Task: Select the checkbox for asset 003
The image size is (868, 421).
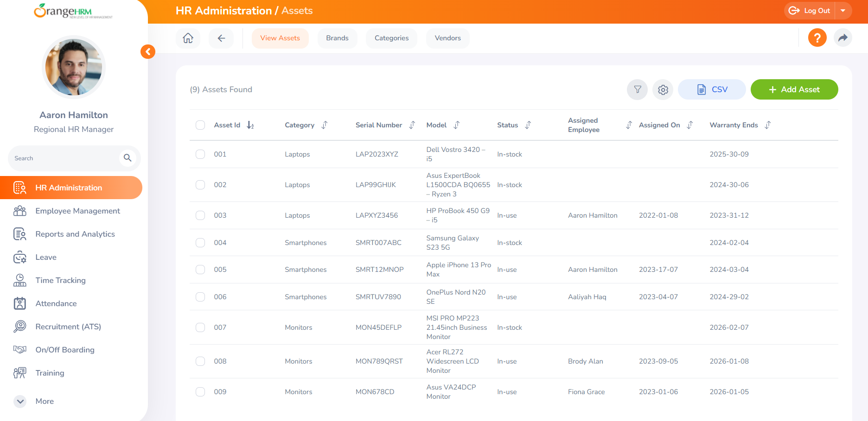Action: (x=200, y=215)
